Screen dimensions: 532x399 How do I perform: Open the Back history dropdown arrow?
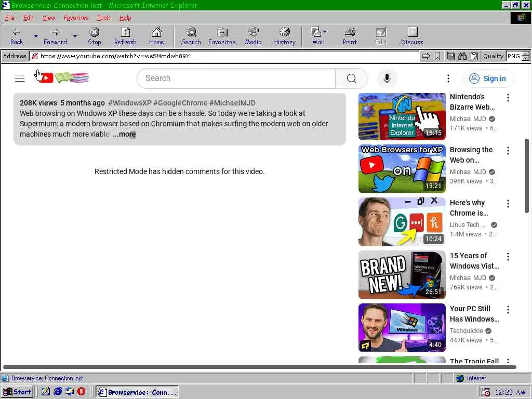click(36, 36)
